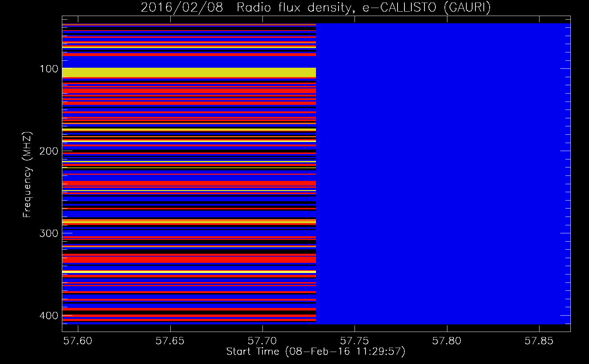Select the 300 frequency tick label
The width and height of the screenshot is (589, 364).
(x=49, y=233)
